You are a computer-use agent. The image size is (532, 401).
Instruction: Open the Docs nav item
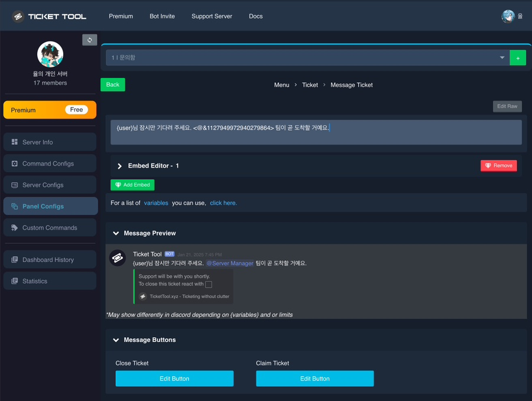pyautogui.click(x=255, y=17)
